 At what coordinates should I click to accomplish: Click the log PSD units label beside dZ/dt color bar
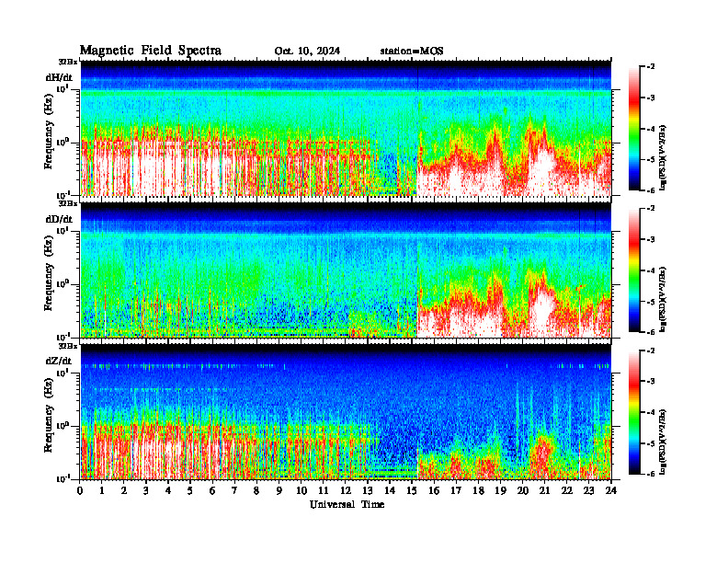click(x=663, y=442)
